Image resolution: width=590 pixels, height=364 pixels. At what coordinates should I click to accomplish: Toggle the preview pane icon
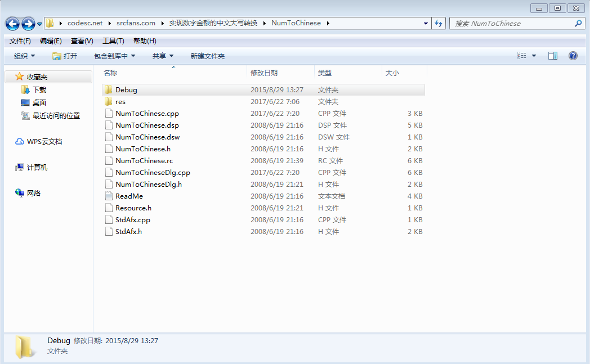pyautogui.click(x=553, y=56)
